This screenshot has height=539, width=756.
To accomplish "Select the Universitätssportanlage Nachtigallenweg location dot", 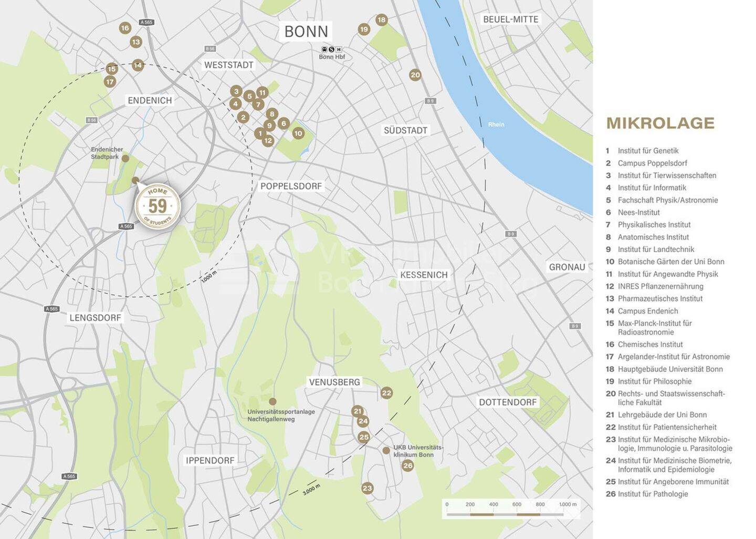I will (x=272, y=401).
